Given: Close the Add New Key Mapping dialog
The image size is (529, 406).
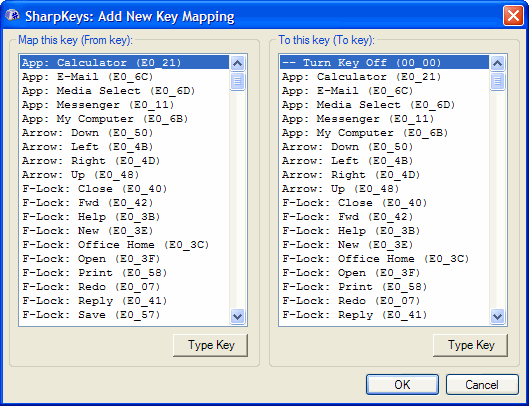Looking at the screenshot, I should [x=513, y=16].
